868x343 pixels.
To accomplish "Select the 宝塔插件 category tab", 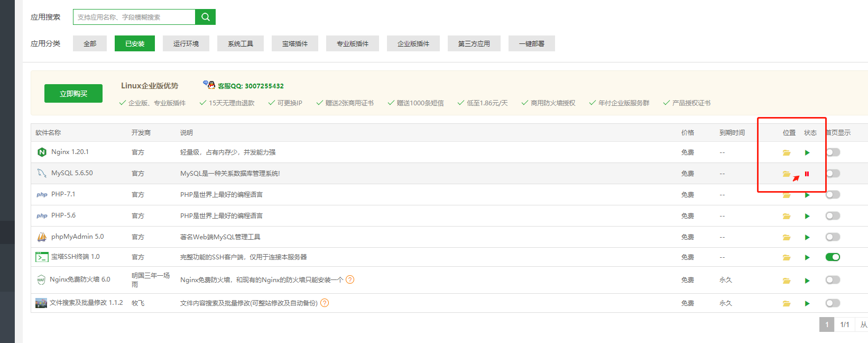I will pyautogui.click(x=295, y=43).
